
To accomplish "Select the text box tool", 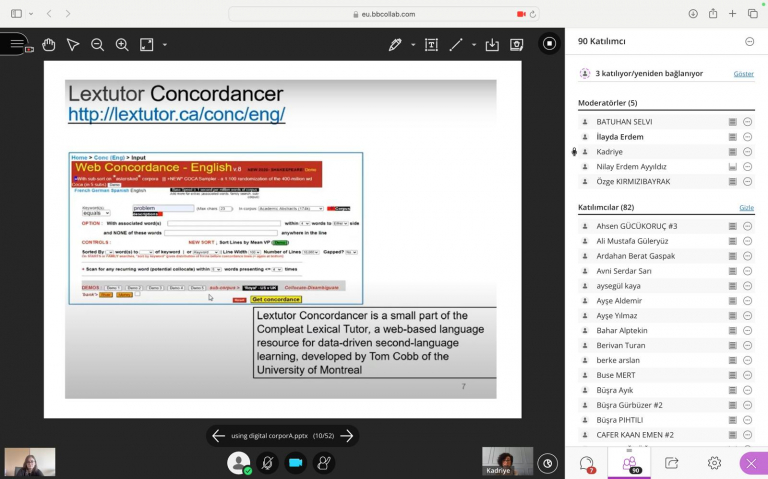I will [431, 45].
